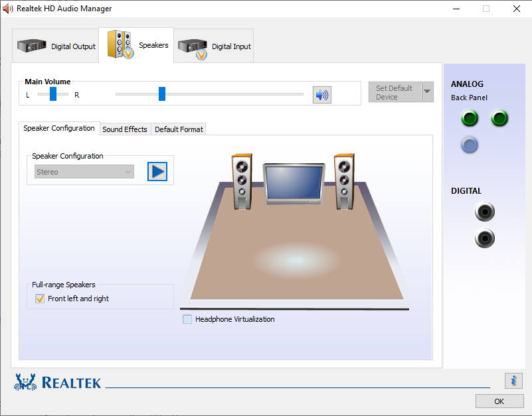Click the Digital Input receiver icon
The height and width of the screenshot is (416, 532).
pyautogui.click(x=193, y=48)
